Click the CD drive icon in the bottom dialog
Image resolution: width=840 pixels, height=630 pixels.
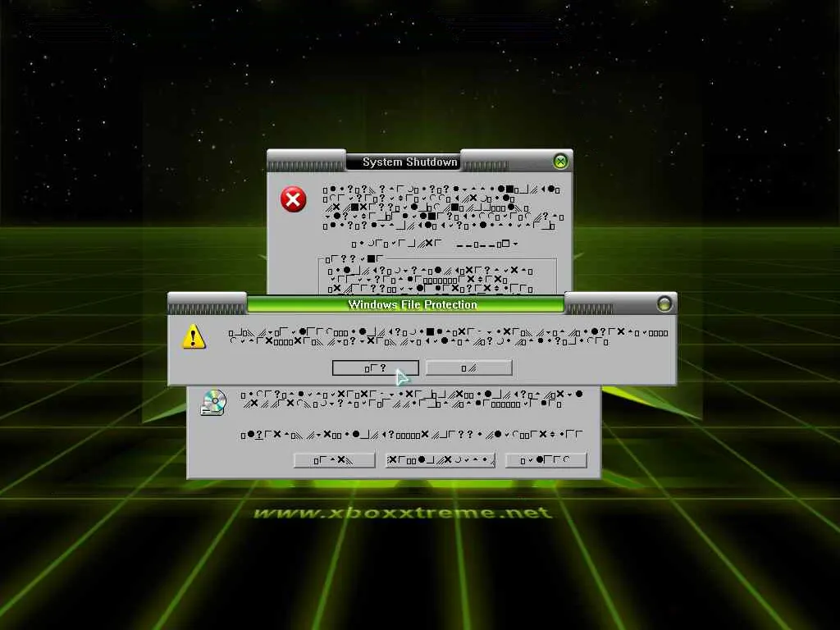(213, 402)
